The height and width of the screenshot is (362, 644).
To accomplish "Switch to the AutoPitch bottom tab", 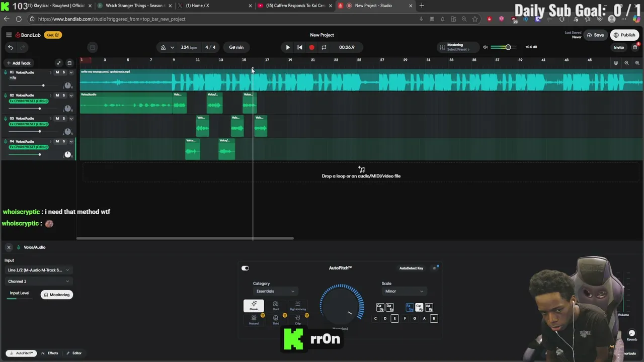I will click(x=21, y=353).
